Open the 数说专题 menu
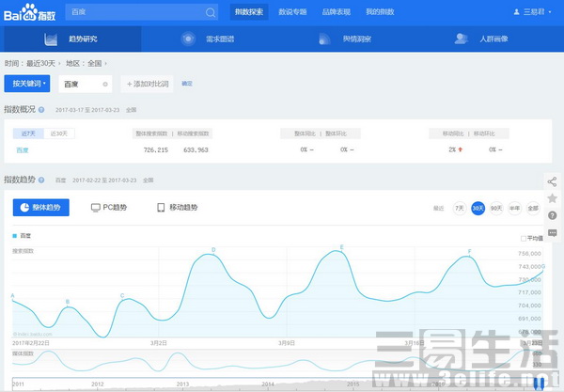Viewport: 564px width, 392px height. pyautogui.click(x=292, y=12)
